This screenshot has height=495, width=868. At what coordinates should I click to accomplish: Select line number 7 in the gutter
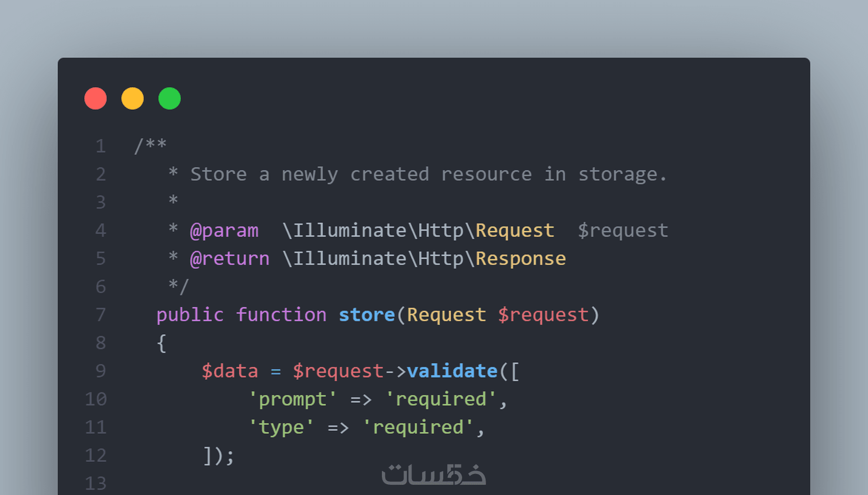(x=101, y=315)
